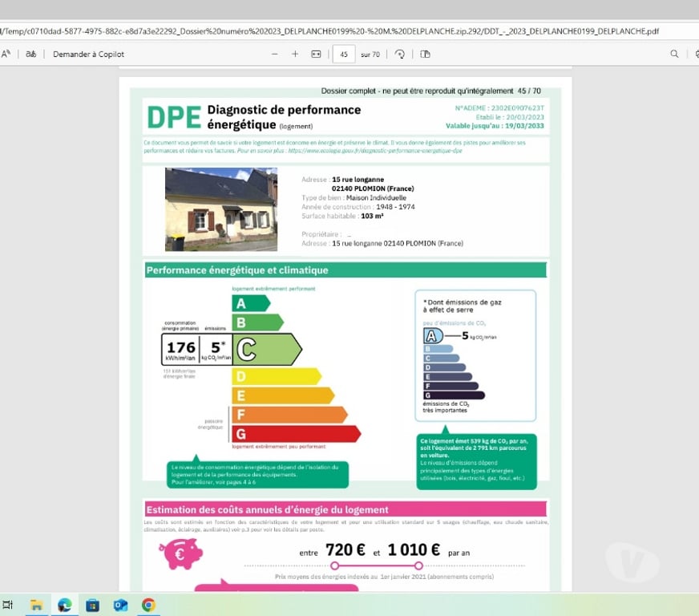Image resolution: width=699 pixels, height=616 pixels.
Task: Click the 'sur 70' page count
Action: [370, 55]
